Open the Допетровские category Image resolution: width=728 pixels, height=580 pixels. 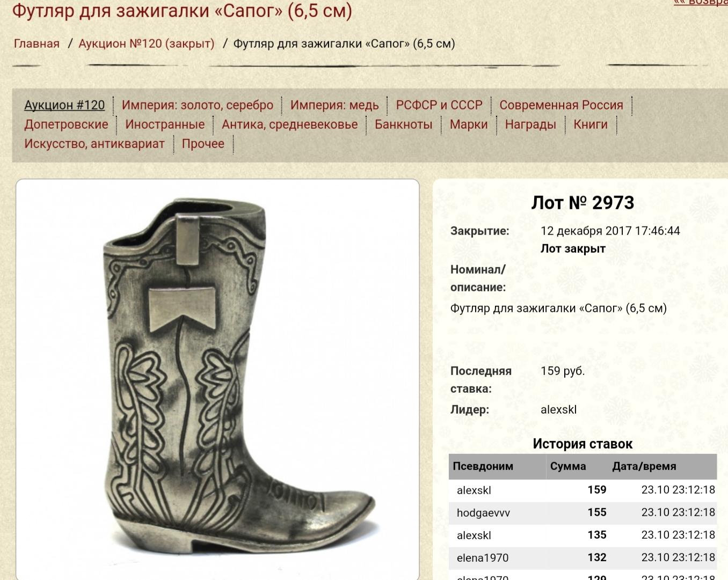66,124
